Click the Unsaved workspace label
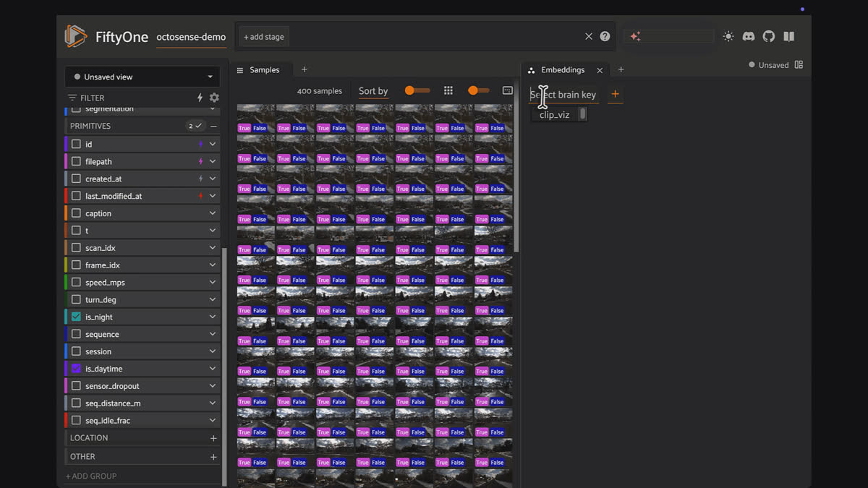The image size is (868, 488). click(773, 65)
